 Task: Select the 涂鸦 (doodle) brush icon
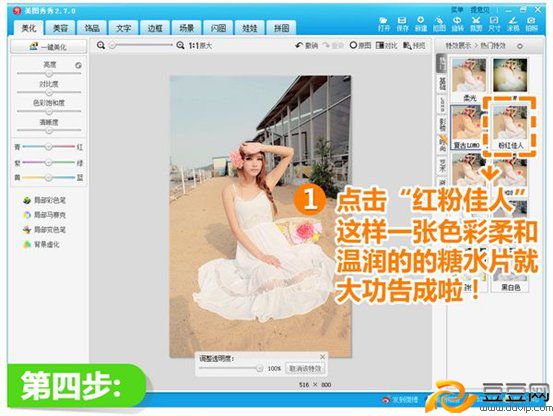(x=513, y=24)
